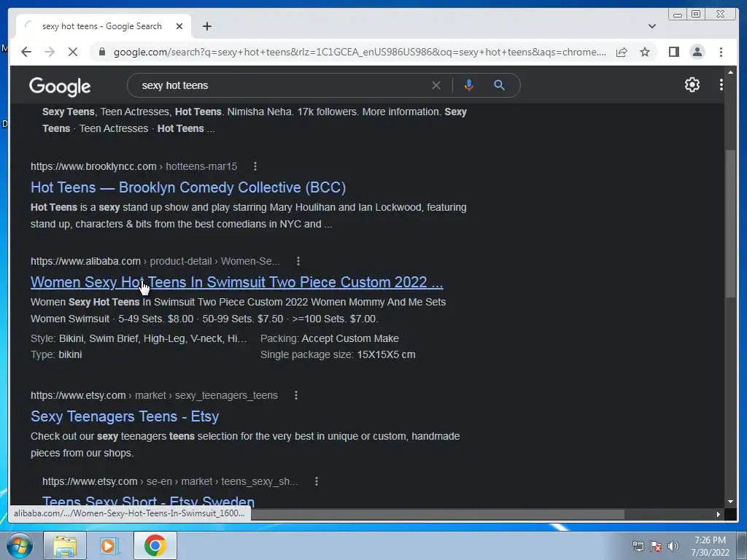Open the Chrome three-dot menu
The width and height of the screenshot is (747, 560).
click(x=721, y=52)
